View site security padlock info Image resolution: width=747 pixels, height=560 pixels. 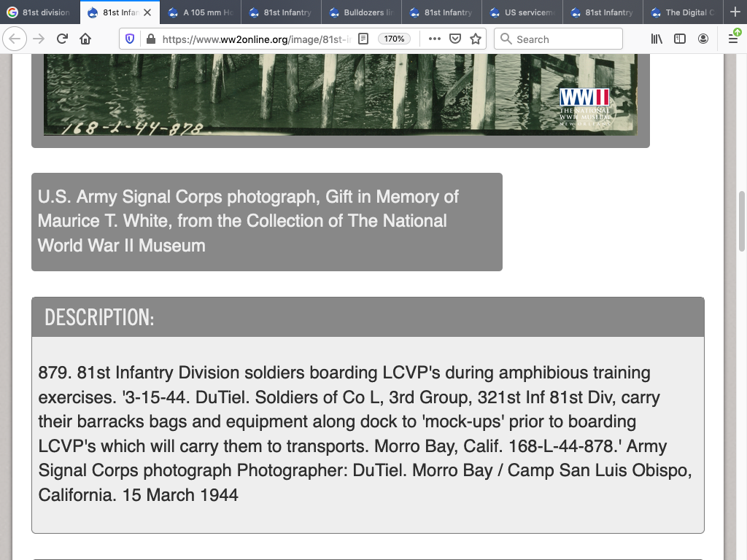150,39
